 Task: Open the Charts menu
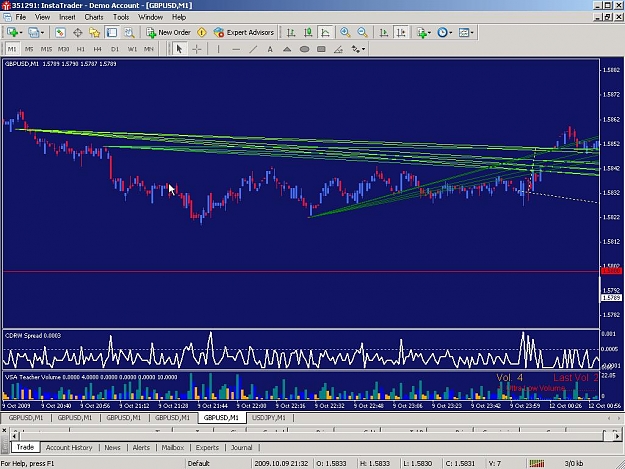(94, 17)
